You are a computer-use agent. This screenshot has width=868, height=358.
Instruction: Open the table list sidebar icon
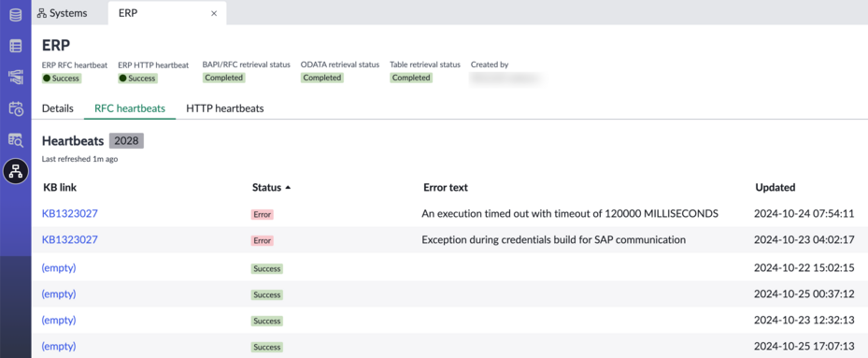(x=16, y=46)
